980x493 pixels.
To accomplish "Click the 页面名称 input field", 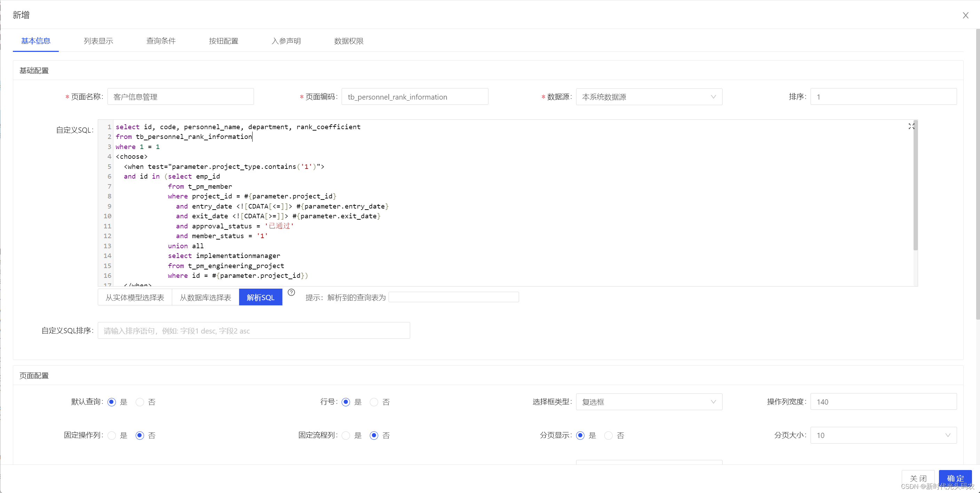I will [181, 97].
